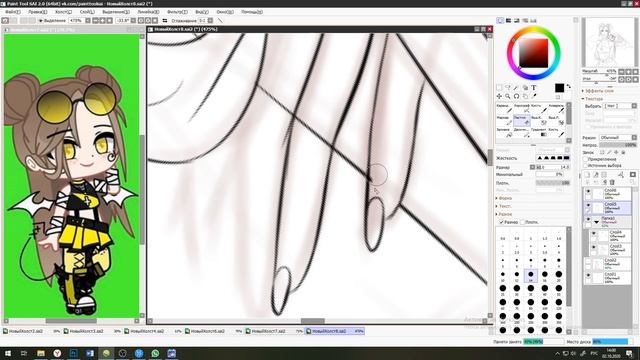Image resolution: width=640 pixels, height=360 pixels.
Task: Open the zoom percentage dropdown in toolbar
Action: point(88,20)
